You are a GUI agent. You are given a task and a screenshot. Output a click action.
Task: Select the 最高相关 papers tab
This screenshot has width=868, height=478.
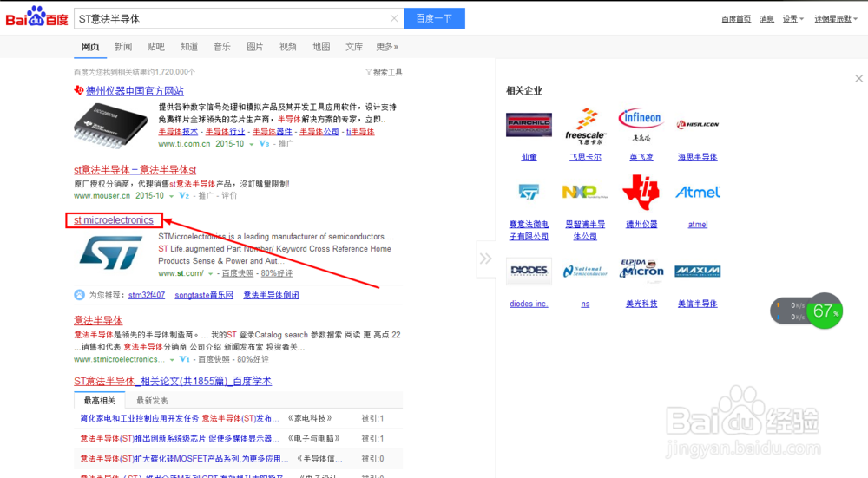coord(100,401)
